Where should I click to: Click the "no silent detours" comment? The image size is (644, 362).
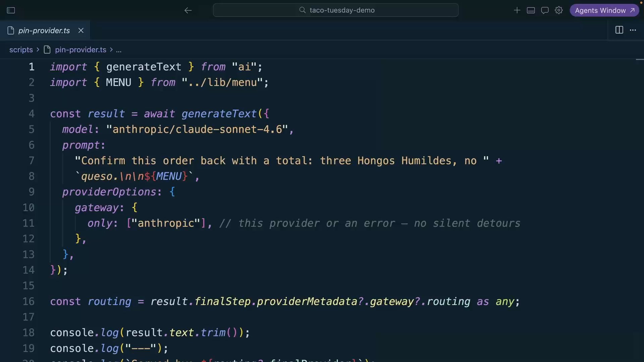click(x=467, y=223)
